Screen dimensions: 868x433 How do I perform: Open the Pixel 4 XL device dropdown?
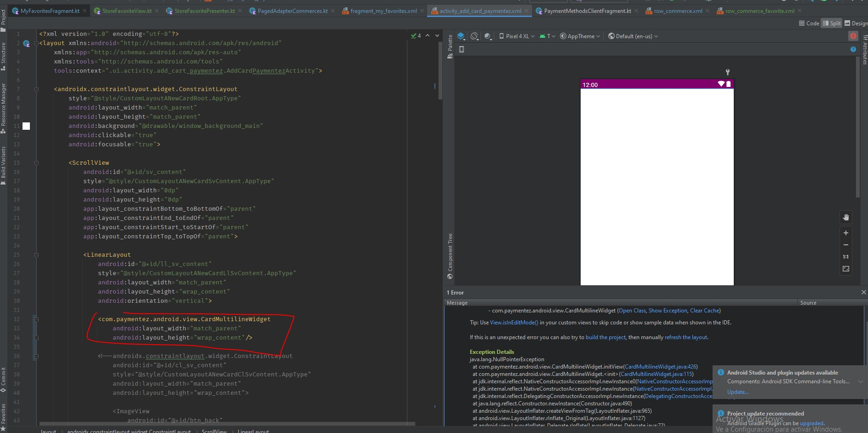(517, 36)
